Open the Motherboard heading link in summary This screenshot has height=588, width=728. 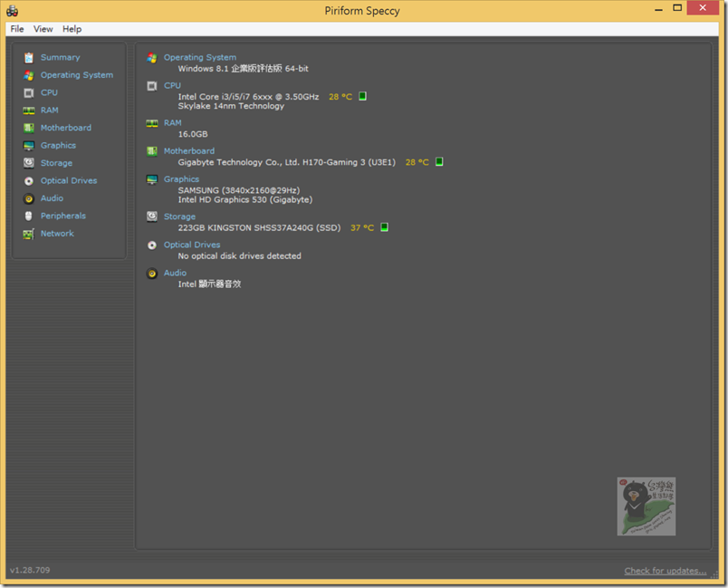pyautogui.click(x=189, y=151)
